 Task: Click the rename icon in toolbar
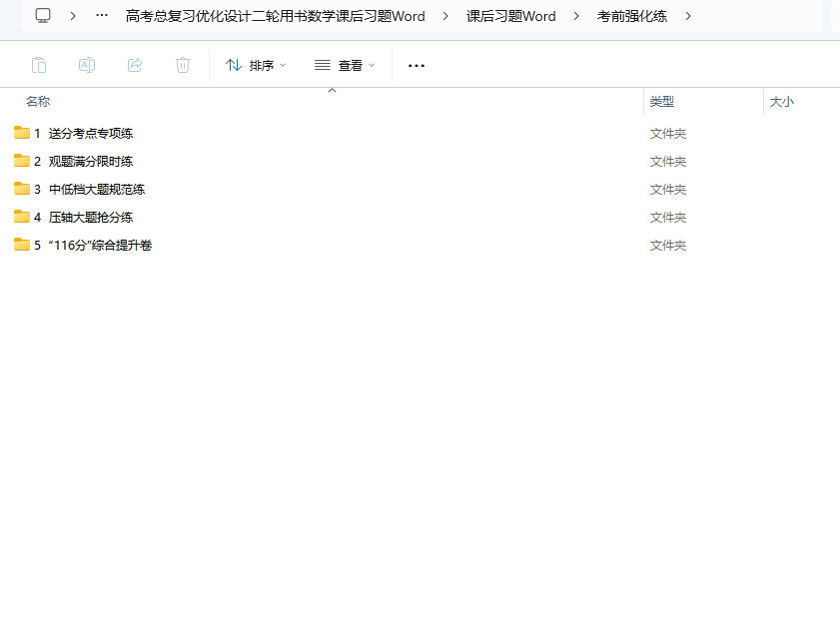[x=87, y=65]
